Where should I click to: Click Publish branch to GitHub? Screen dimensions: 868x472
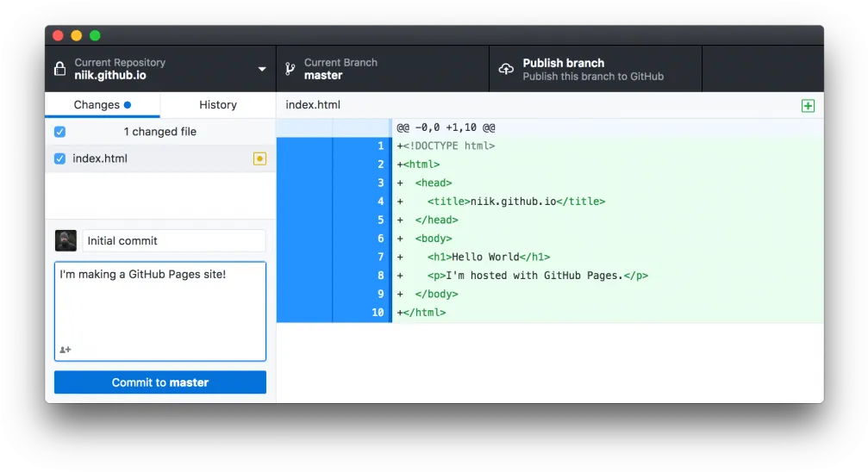click(x=596, y=69)
